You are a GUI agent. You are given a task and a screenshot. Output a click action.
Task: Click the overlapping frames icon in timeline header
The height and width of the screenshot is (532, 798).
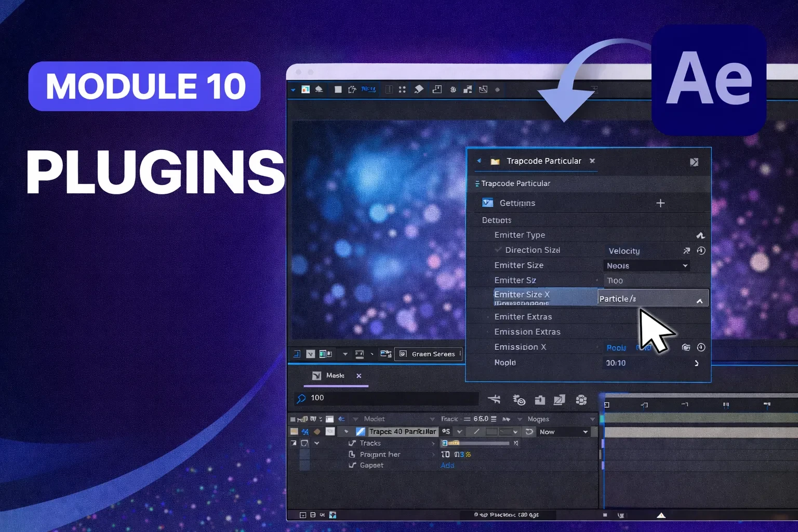(x=560, y=400)
